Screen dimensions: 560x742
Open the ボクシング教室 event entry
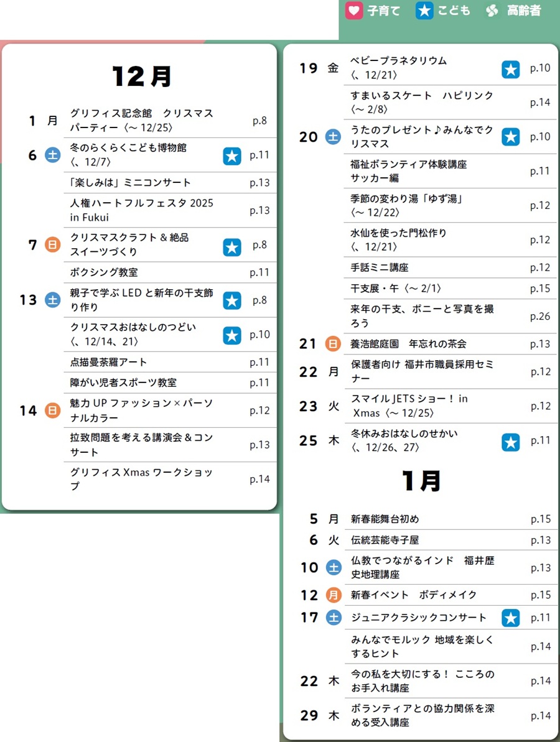pyautogui.click(x=105, y=272)
